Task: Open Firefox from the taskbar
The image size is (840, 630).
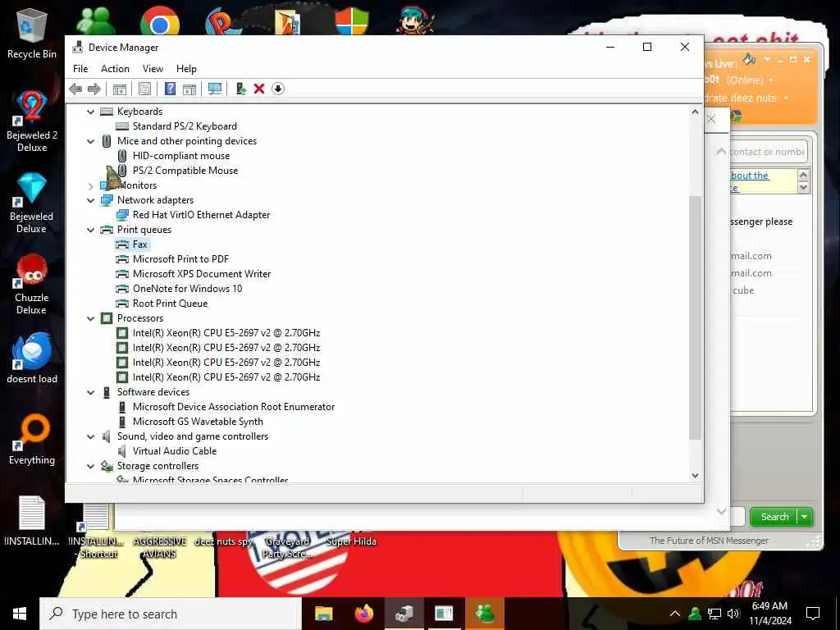Action: click(364, 614)
